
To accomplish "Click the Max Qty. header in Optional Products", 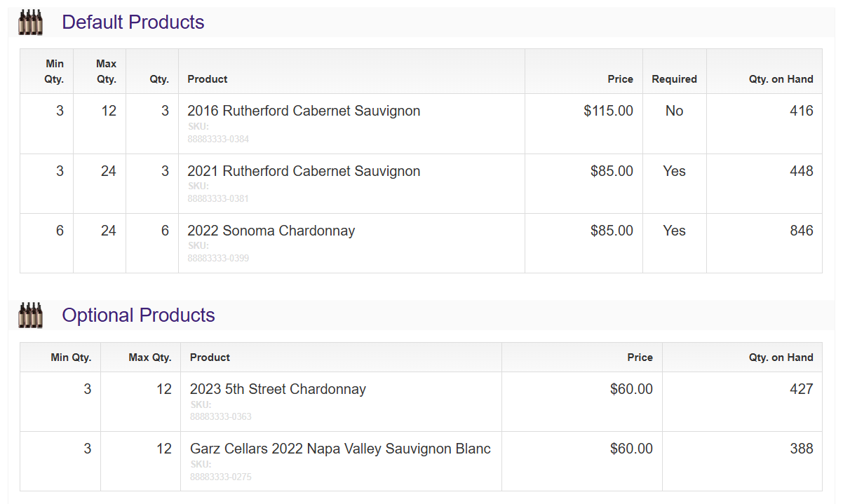I will coord(150,357).
